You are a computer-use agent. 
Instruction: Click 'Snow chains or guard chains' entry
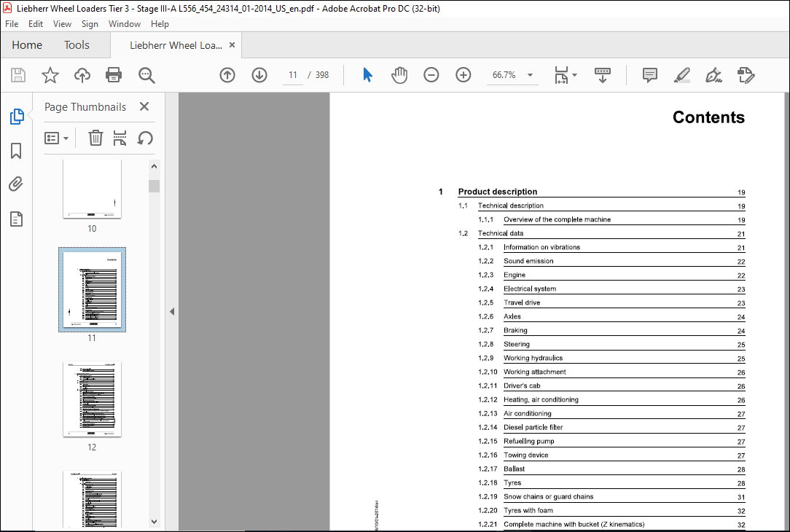(x=548, y=497)
